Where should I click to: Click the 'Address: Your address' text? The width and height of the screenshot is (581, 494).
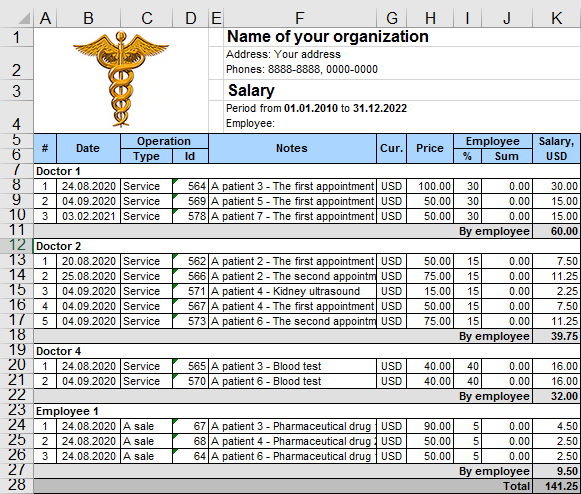(283, 54)
